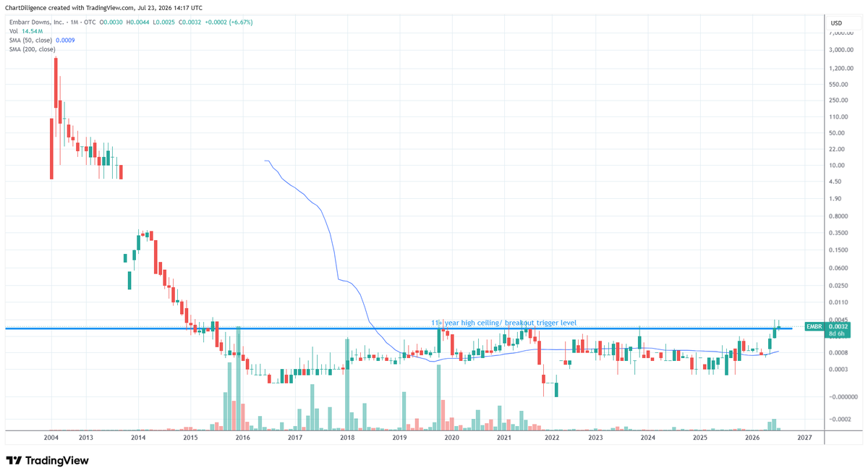Click the 2019 label on time axis
Viewport: 868px width, 476px height.
point(399,438)
